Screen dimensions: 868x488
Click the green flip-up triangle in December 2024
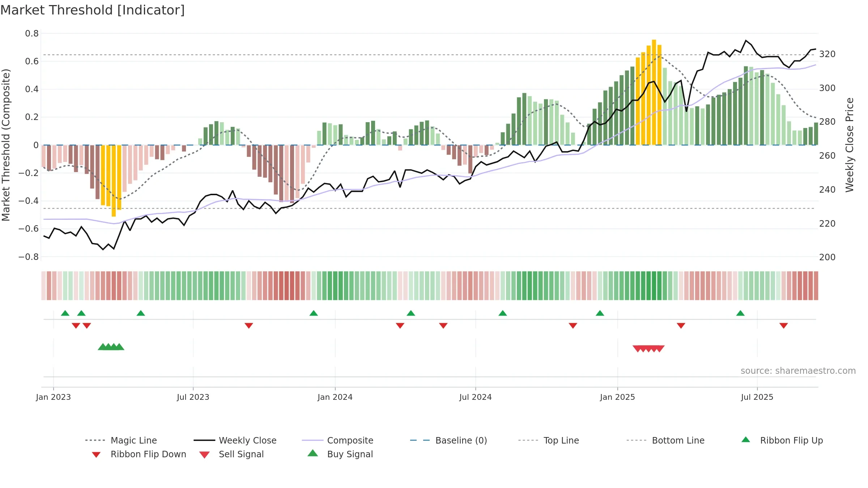click(x=600, y=313)
